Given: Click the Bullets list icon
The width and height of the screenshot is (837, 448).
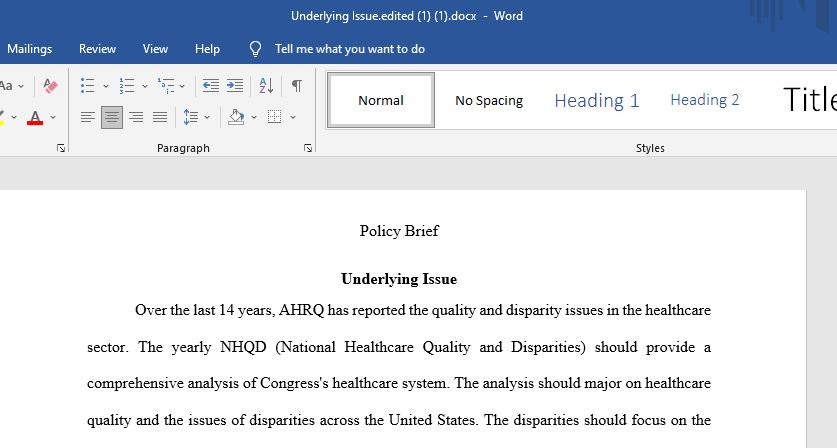Looking at the screenshot, I should (88, 85).
